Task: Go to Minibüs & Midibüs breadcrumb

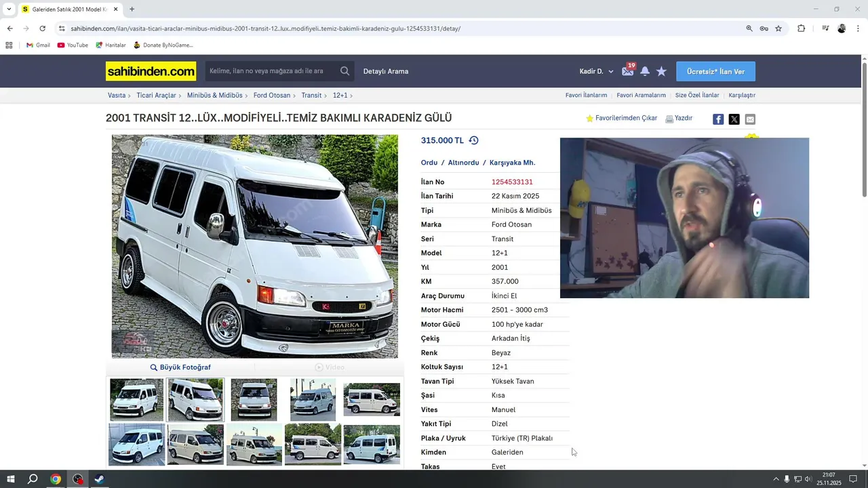Action: click(215, 96)
